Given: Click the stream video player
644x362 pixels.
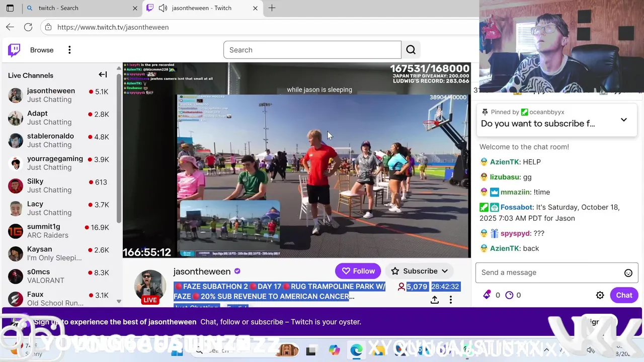Looking at the screenshot, I should [297, 160].
